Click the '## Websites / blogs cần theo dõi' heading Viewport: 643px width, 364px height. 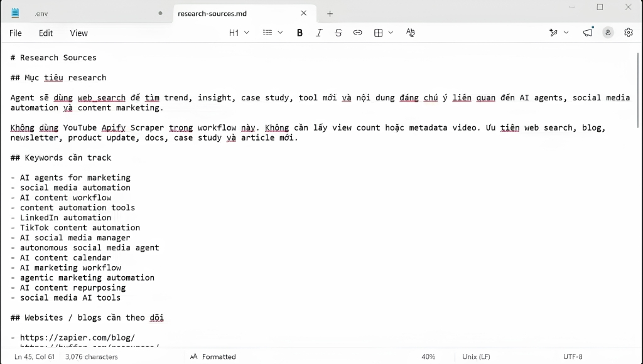tap(87, 318)
